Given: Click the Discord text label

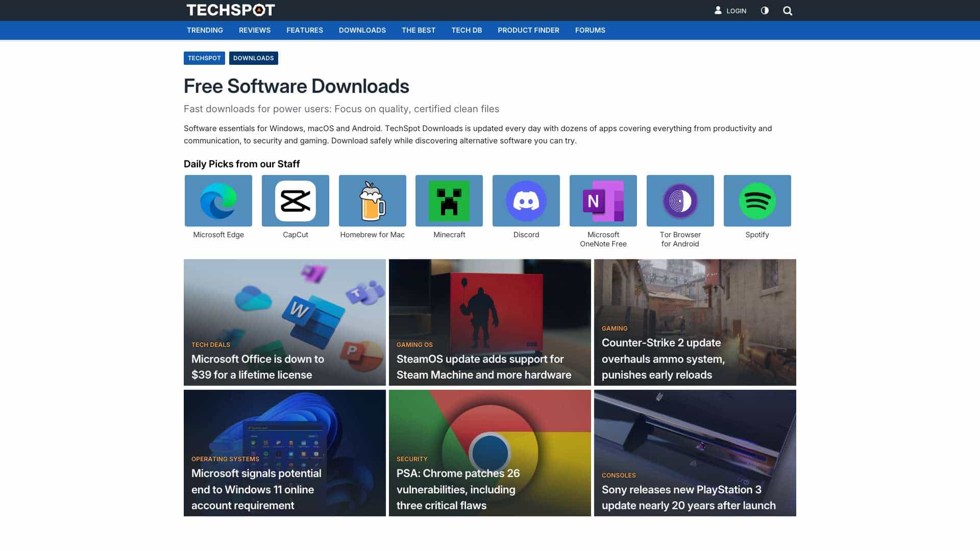Looking at the screenshot, I should tap(526, 235).
